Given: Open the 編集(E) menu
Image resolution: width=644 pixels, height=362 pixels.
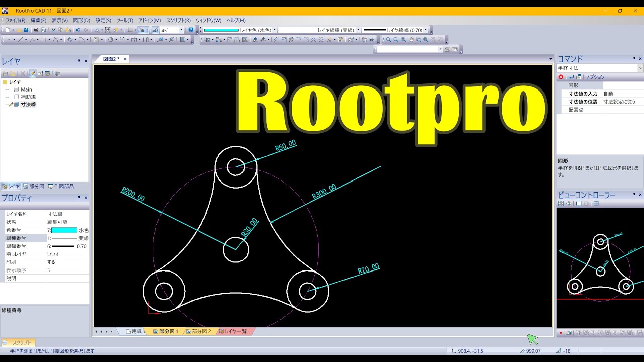Looking at the screenshot, I should (x=38, y=20).
